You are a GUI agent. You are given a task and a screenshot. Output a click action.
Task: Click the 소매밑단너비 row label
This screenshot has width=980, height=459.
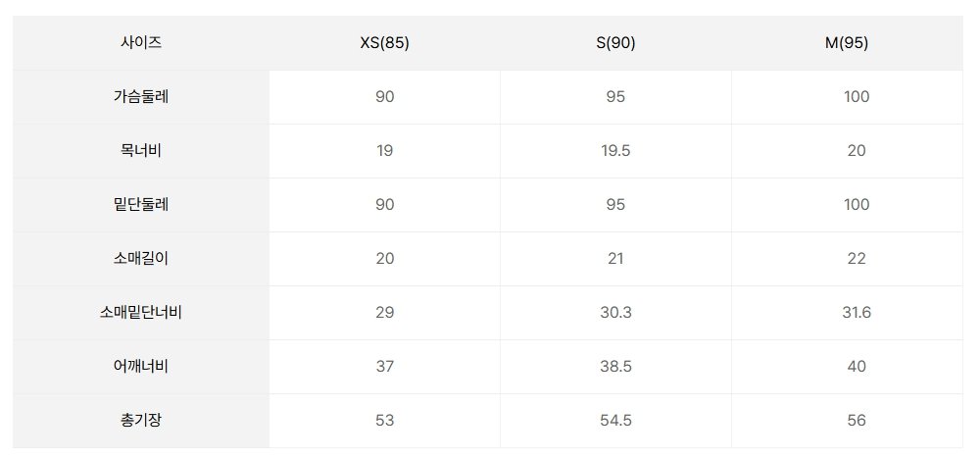(141, 313)
